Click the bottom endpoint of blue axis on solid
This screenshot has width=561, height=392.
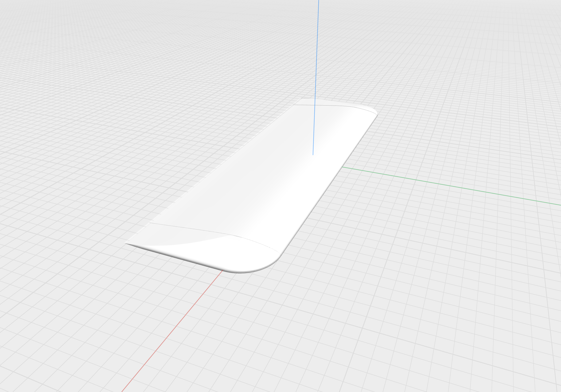coord(313,155)
